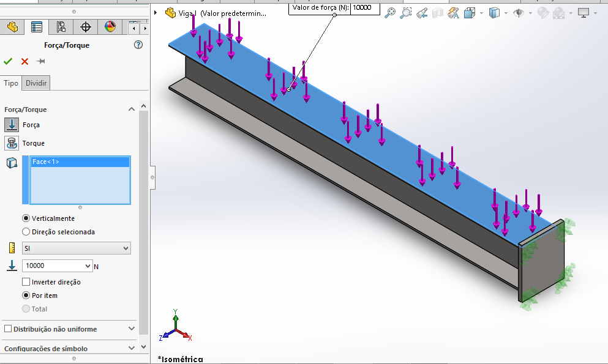Open the Força/Torque help icon
Image resolution: width=608 pixels, height=364 pixels.
(x=138, y=45)
